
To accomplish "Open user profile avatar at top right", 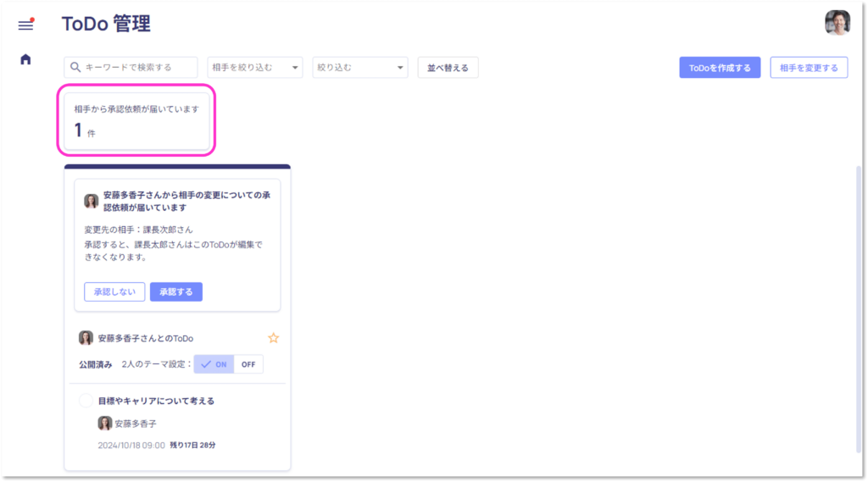I will pos(837,23).
